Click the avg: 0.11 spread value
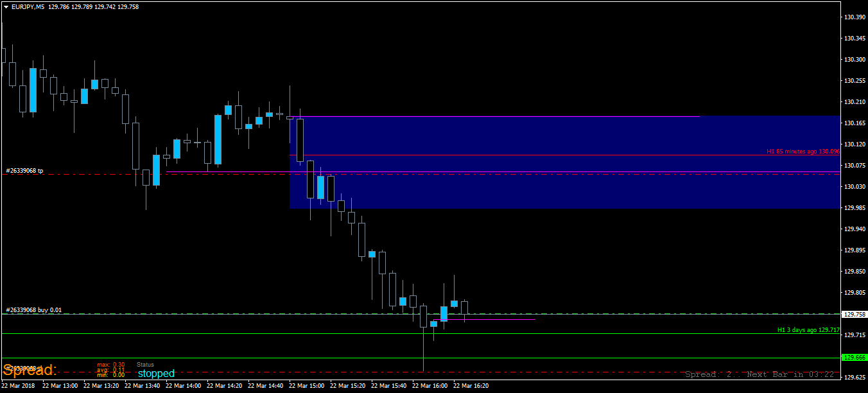 (111, 370)
